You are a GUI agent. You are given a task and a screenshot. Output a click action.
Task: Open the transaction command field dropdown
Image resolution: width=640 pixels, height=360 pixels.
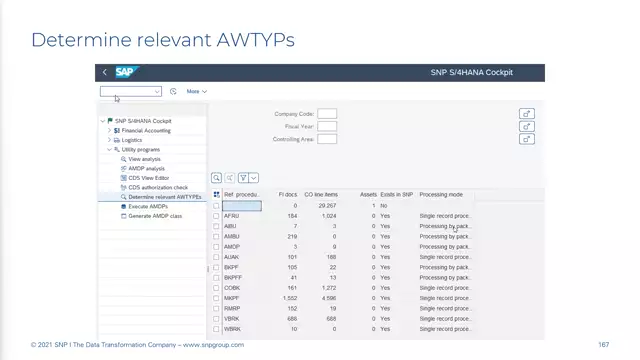pos(157,91)
